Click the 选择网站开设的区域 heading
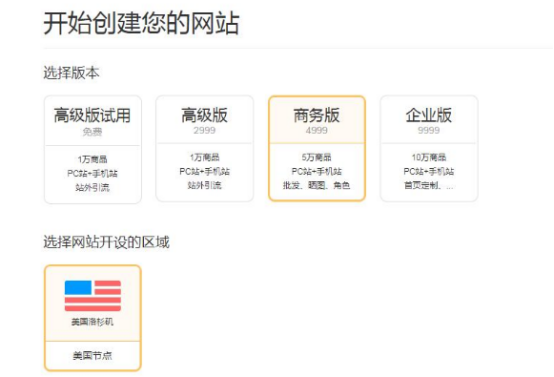The image size is (554, 377). tap(106, 242)
